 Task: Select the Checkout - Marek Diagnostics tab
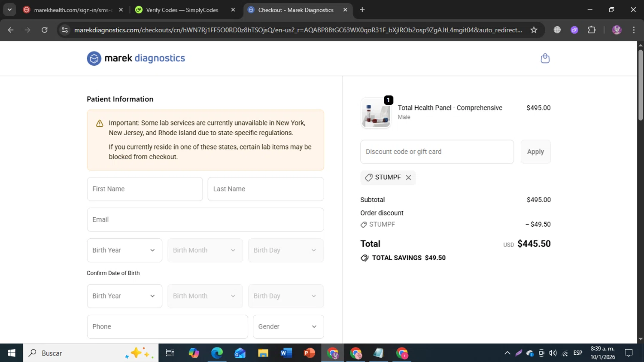click(x=295, y=10)
